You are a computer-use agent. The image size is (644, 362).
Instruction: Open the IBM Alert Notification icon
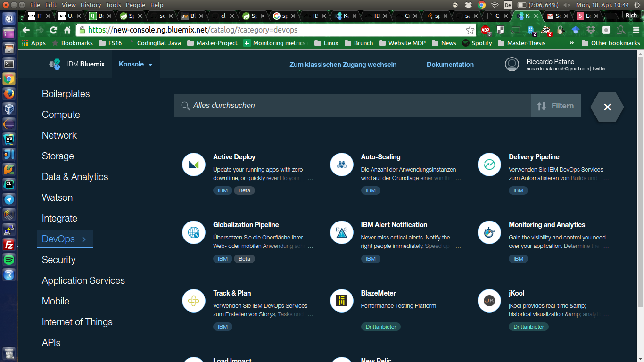pos(342,232)
